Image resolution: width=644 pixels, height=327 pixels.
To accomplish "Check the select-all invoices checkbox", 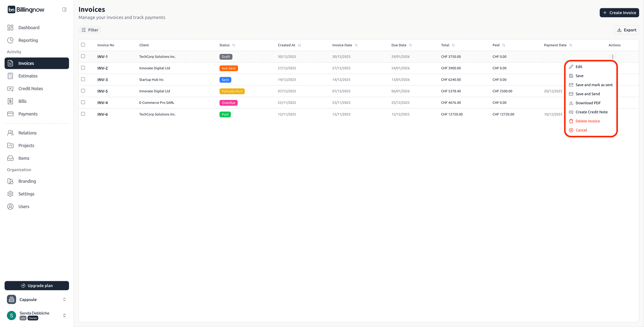I will pos(83,45).
